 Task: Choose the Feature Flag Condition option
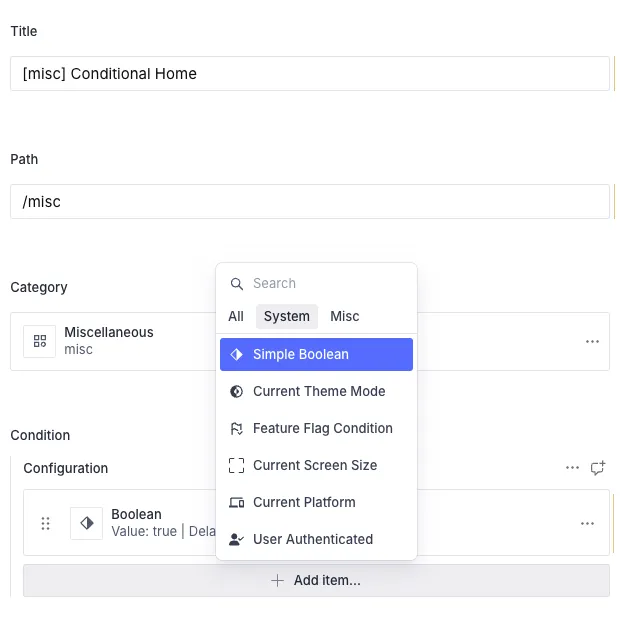coord(322,428)
